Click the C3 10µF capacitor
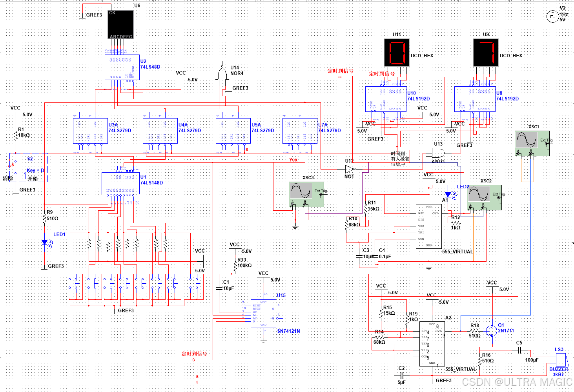Screen dimensions: 574x392 pos(359,256)
